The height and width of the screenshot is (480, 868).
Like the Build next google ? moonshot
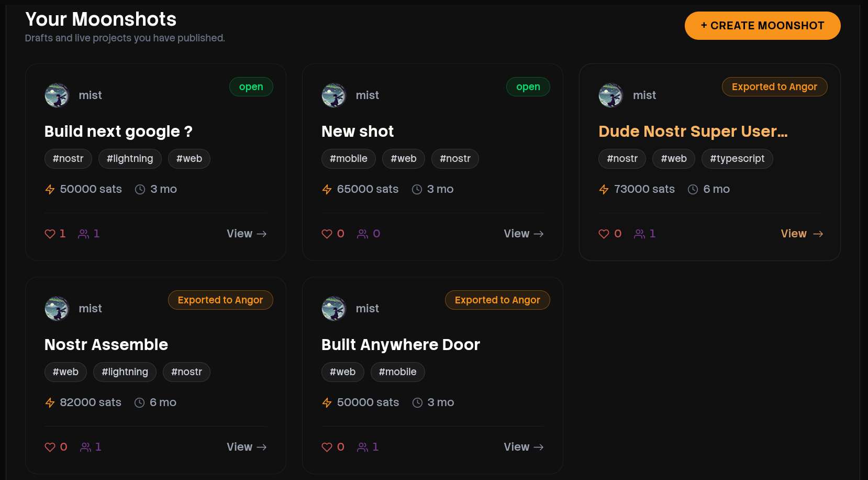click(x=50, y=234)
